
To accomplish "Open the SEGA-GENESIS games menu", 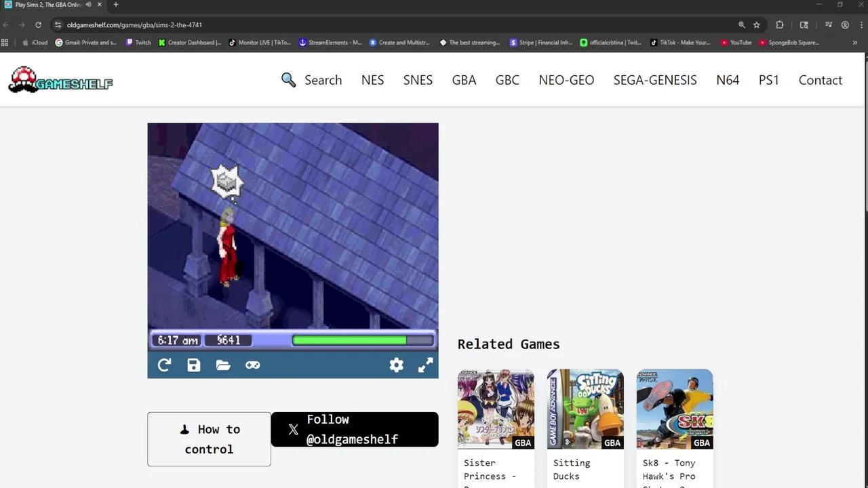I will 655,80.
